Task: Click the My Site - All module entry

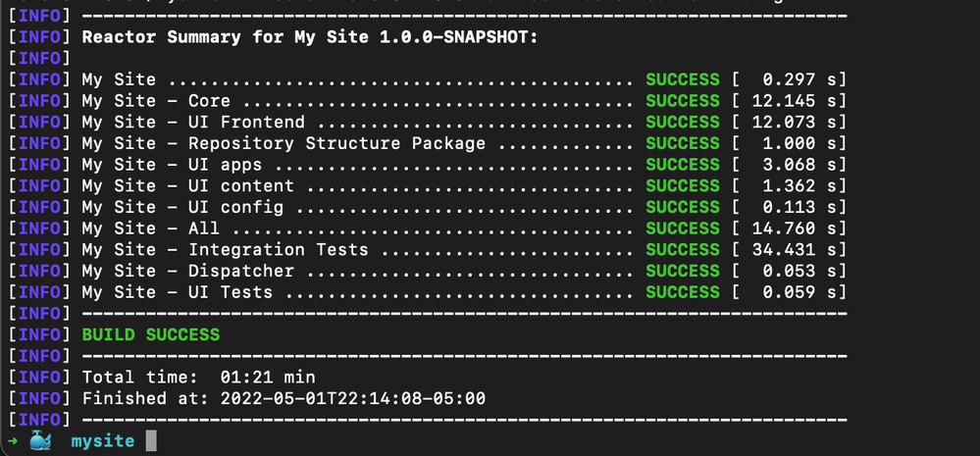Action: click(x=150, y=228)
